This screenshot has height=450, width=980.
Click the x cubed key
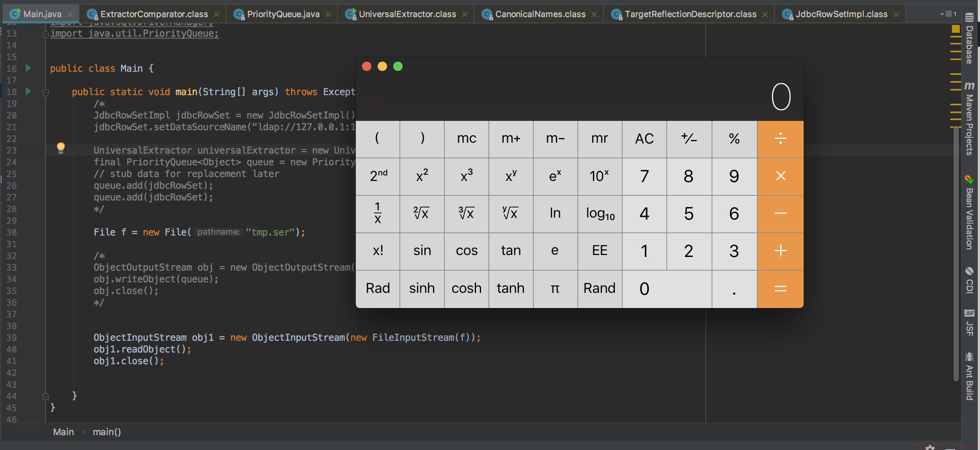[467, 176]
